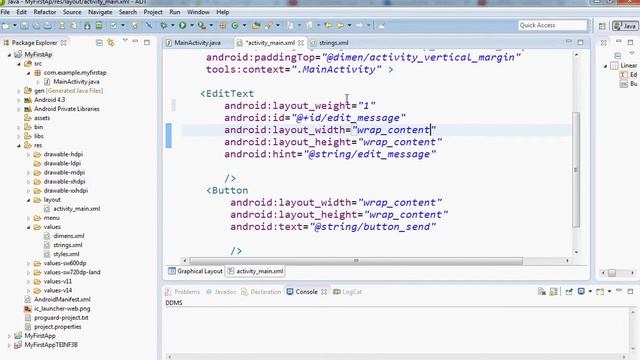
Task: Click the EditText tag in editor
Action: click(x=227, y=93)
